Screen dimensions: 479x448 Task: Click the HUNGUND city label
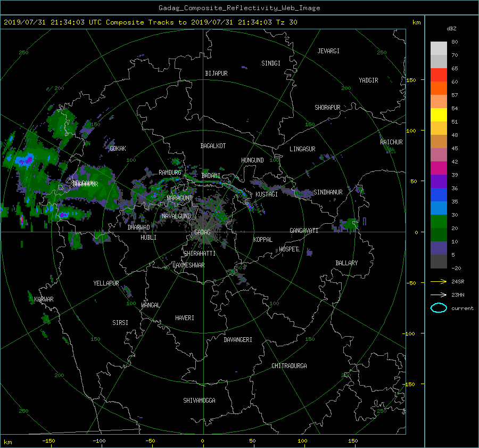point(252,160)
